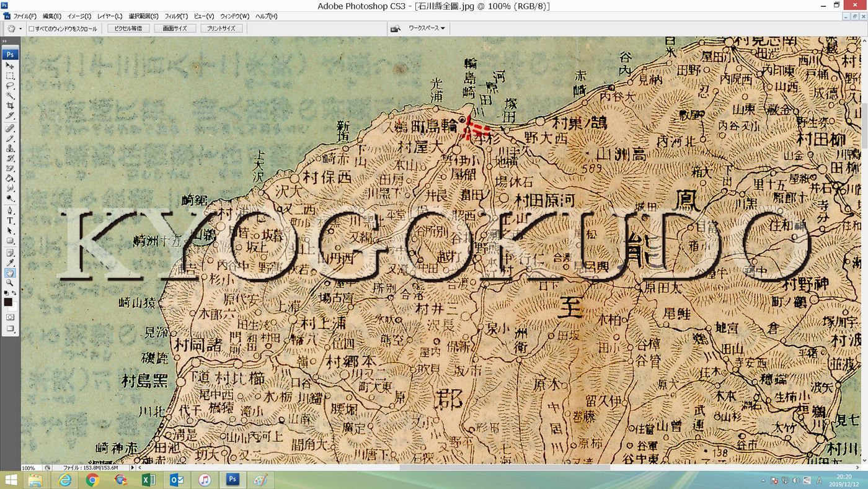Select the Magic Wand tool
This screenshot has width=868, height=489.
10,96
